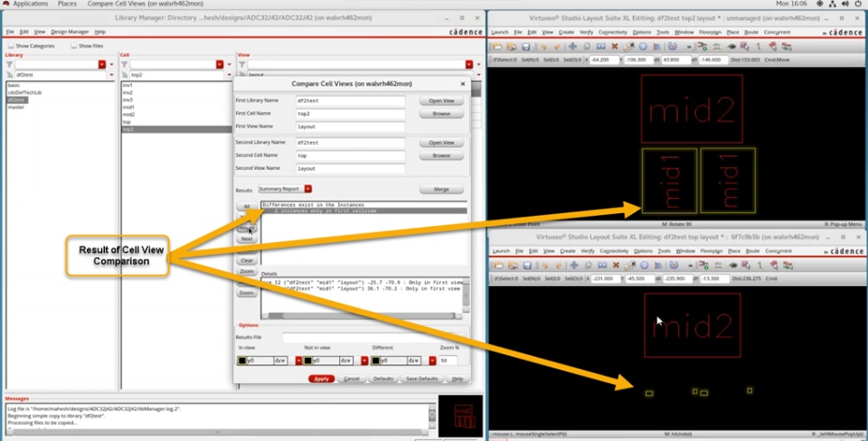Click the Details horizontal scrollbar
Image resolution: width=868 pixels, height=441 pixels.
(x=363, y=316)
